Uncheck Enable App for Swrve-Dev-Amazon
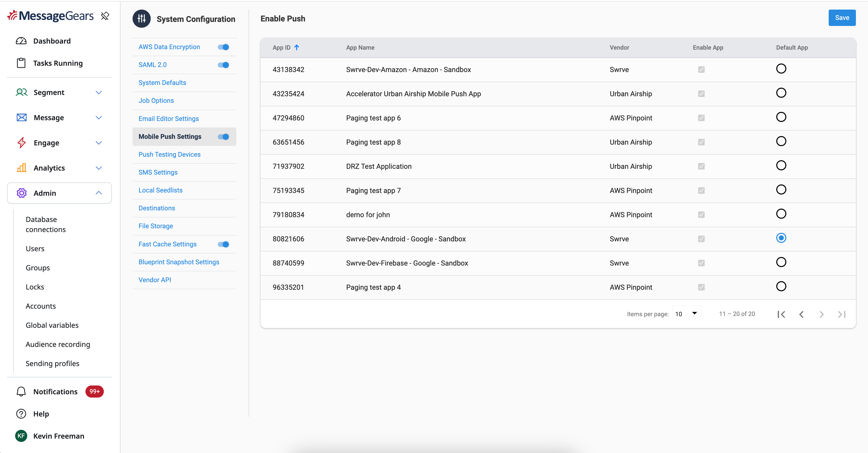Image resolution: width=868 pixels, height=453 pixels. point(701,70)
